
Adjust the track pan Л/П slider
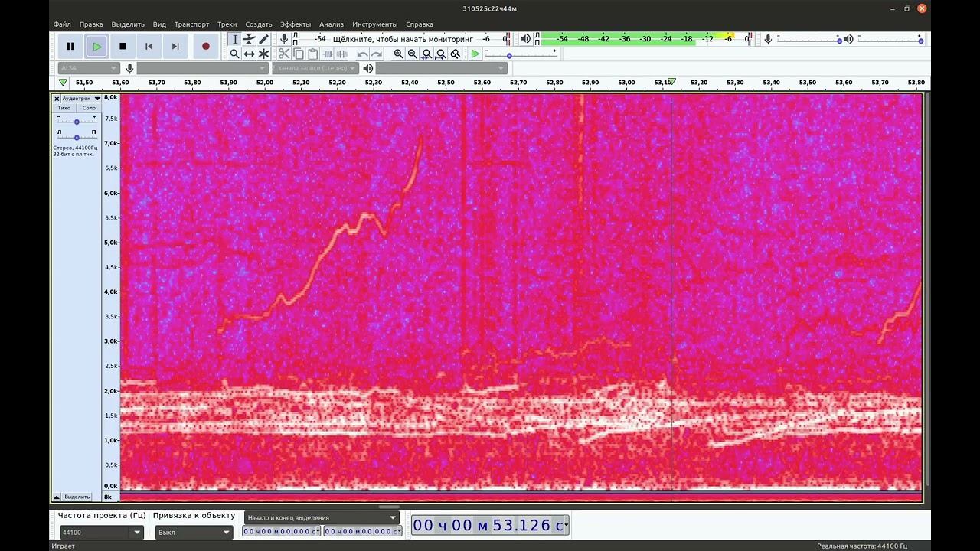click(x=77, y=136)
